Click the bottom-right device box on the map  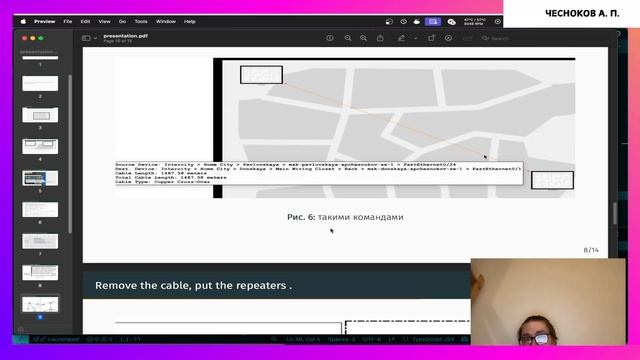[552, 180]
